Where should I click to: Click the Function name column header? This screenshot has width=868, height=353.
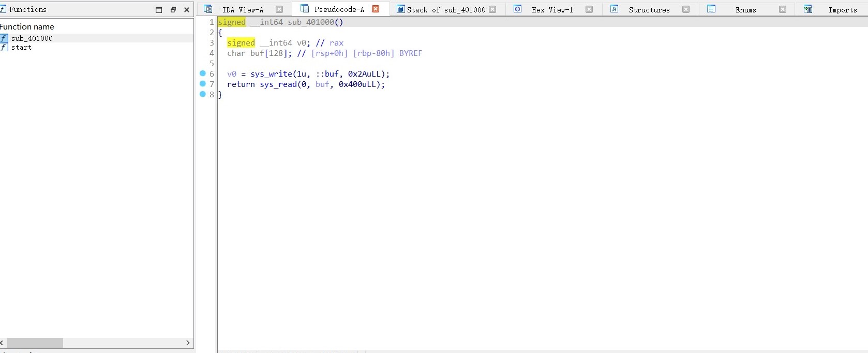pos(27,27)
